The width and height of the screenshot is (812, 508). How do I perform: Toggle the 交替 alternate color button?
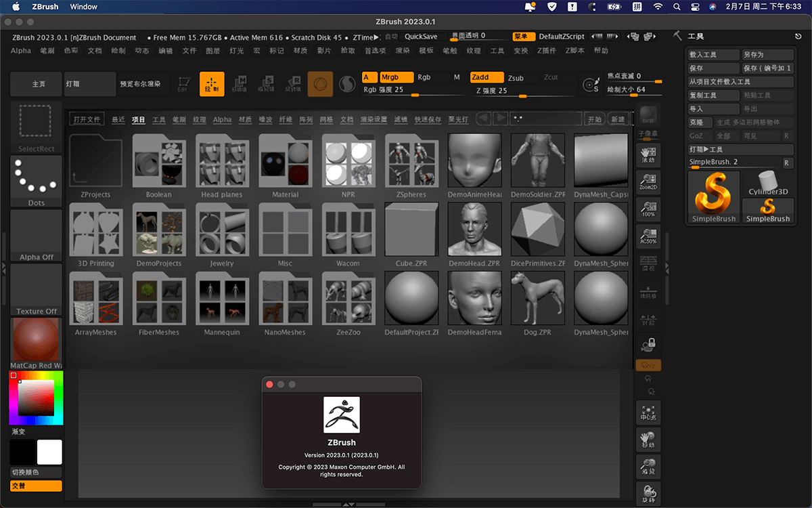coord(36,486)
